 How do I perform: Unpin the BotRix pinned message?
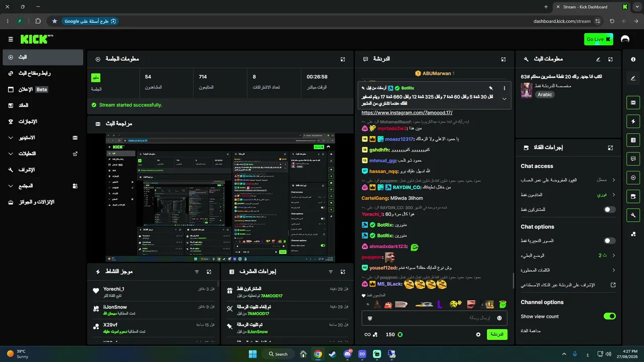[491, 88]
